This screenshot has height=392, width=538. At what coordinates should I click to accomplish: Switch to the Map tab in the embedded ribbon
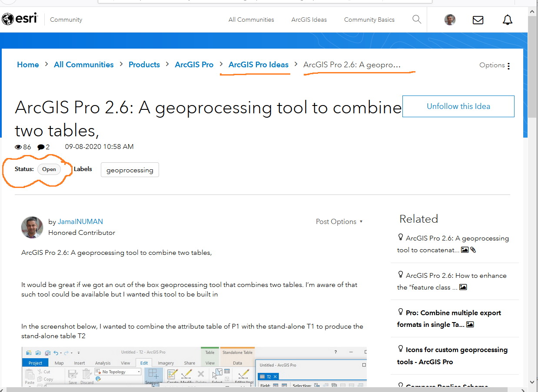(59, 363)
